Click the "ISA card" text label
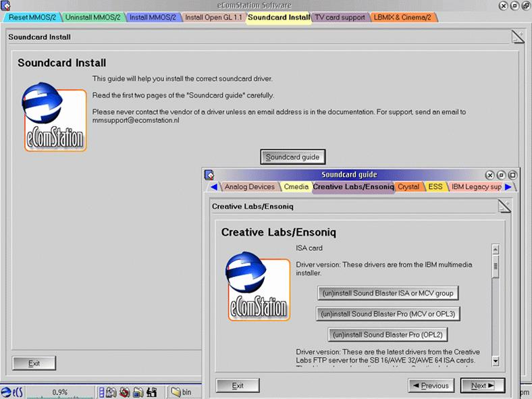Viewport: 532px width, 399px height. [x=309, y=248]
